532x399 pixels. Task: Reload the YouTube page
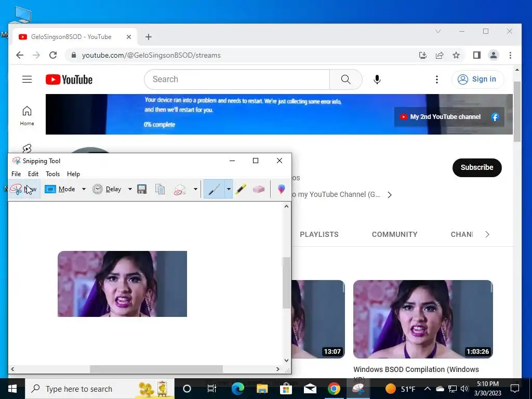tap(53, 55)
